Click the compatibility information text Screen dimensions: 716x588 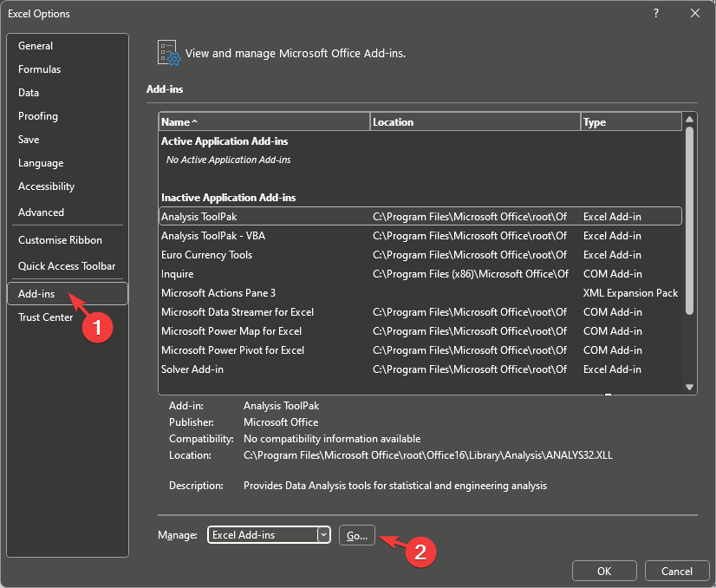(332, 439)
